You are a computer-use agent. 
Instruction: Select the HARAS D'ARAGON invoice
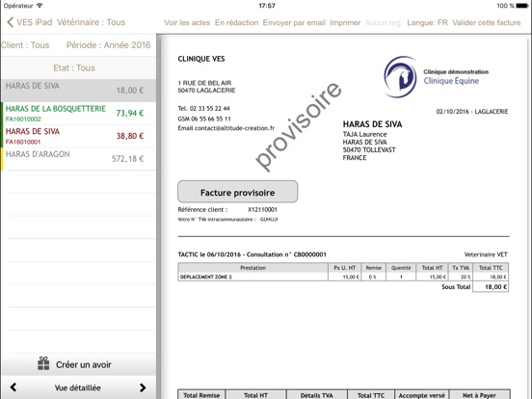(x=79, y=159)
